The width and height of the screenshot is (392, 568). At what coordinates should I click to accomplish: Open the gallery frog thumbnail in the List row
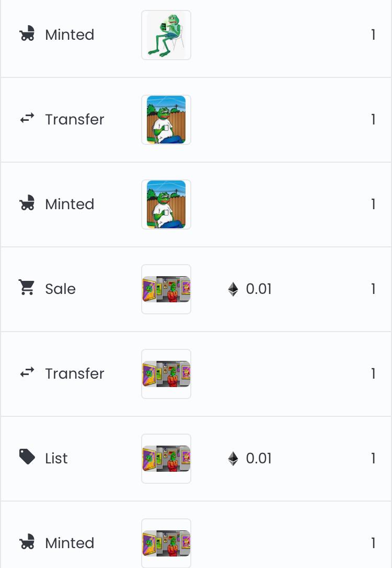(166, 459)
